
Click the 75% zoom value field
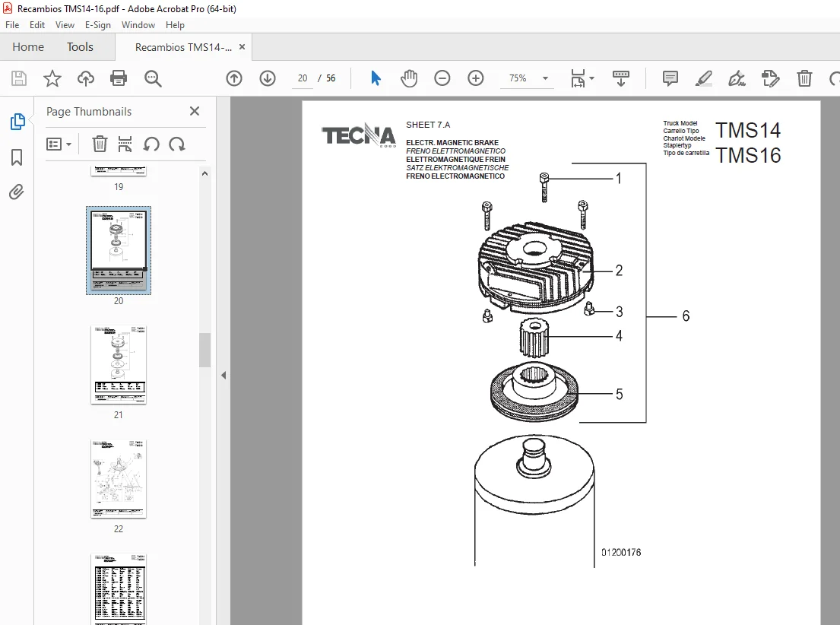click(x=518, y=78)
